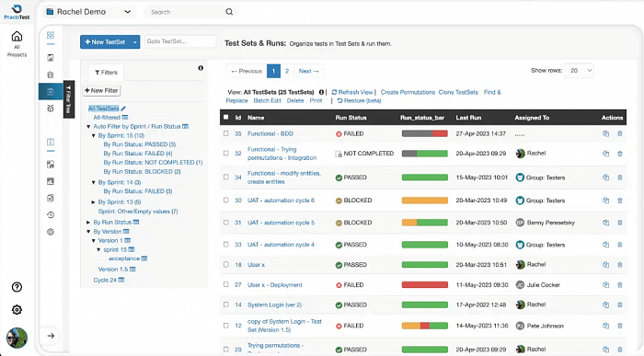644x356 pixels.
Task: Delete the Functional - BDD test set
Action: click(x=620, y=133)
